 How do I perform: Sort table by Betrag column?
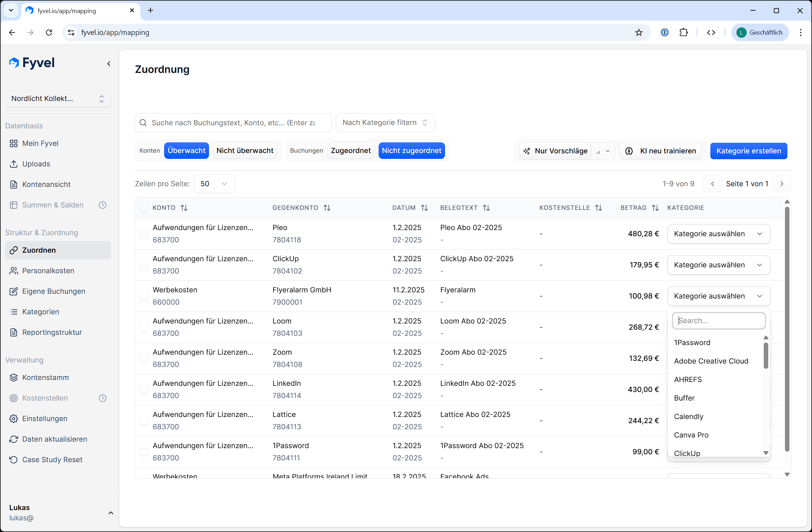pyautogui.click(x=655, y=208)
